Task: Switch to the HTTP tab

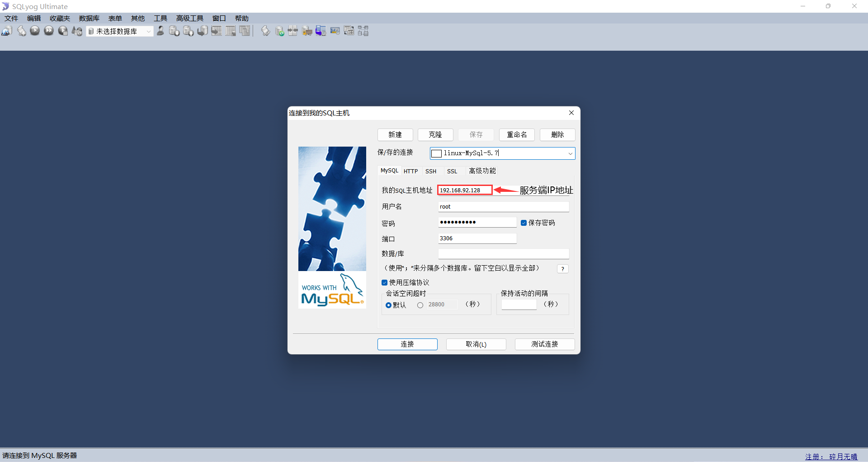Action: click(411, 171)
